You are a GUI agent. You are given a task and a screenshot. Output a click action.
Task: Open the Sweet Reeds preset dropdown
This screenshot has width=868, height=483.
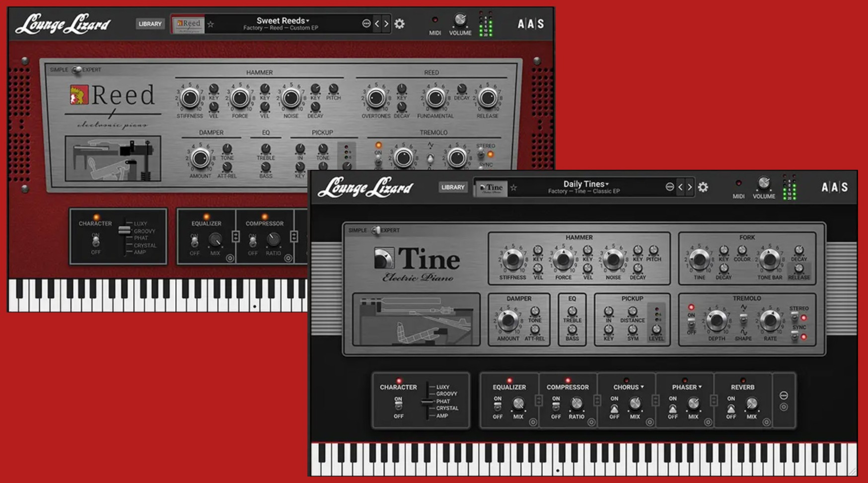(283, 20)
